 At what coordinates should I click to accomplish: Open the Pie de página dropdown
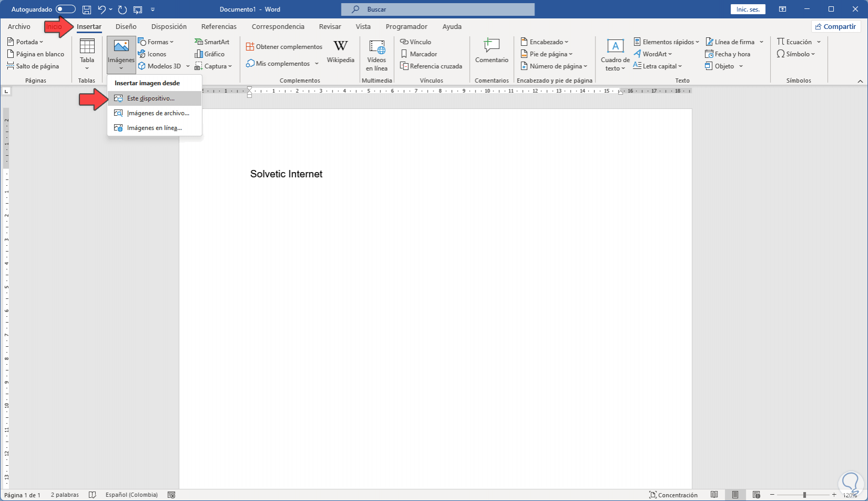click(x=547, y=54)
